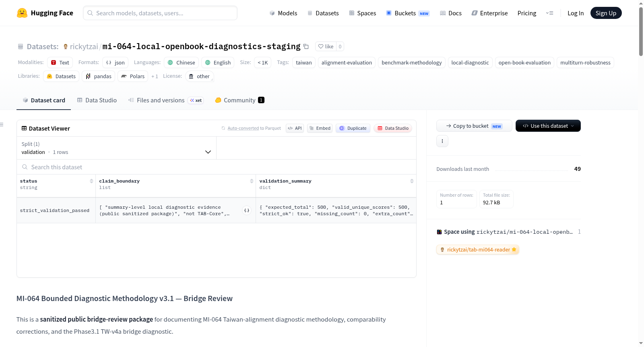Select the Datasets library tag

(61, 76)
